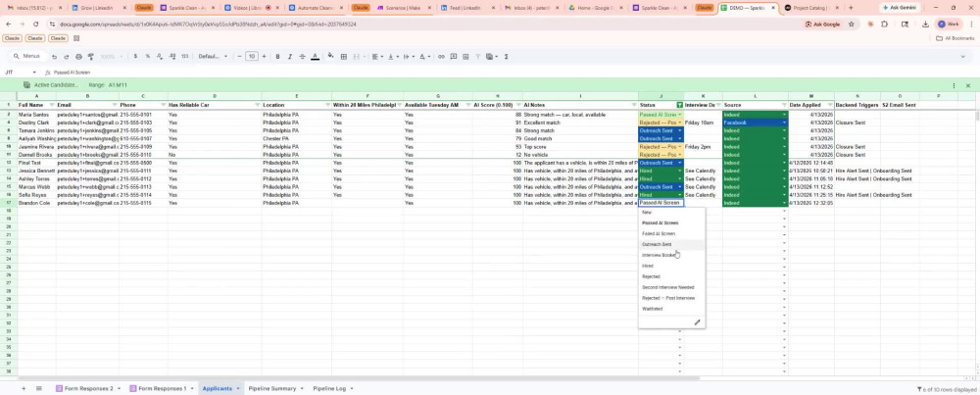Open the font family dropdown
This screenshot has height=395, width=980.
point(213,56)
